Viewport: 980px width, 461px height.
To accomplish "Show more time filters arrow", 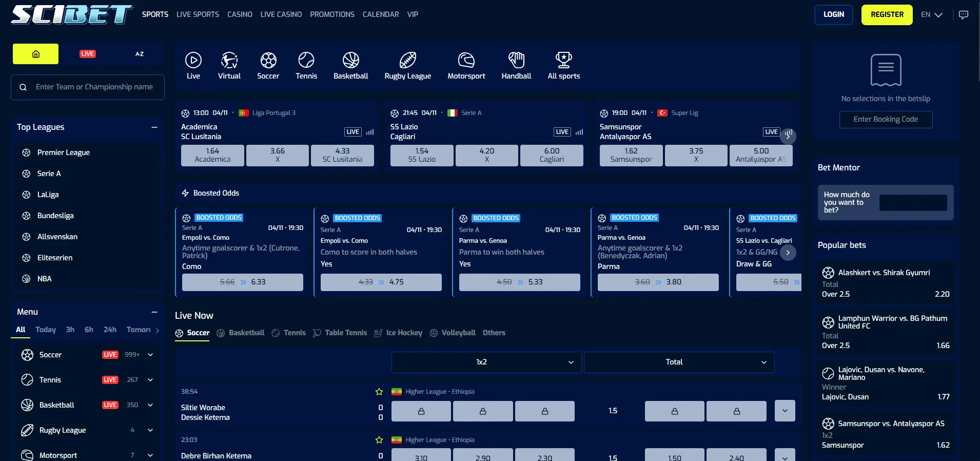I will [x=158, y=330].
